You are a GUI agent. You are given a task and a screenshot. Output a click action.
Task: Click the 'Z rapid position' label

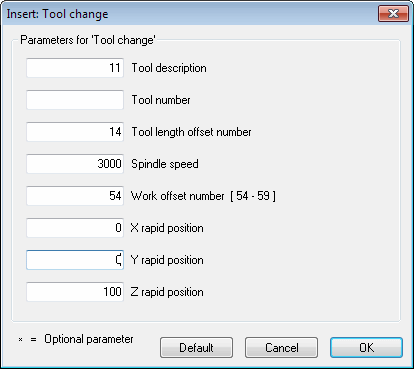167,292
